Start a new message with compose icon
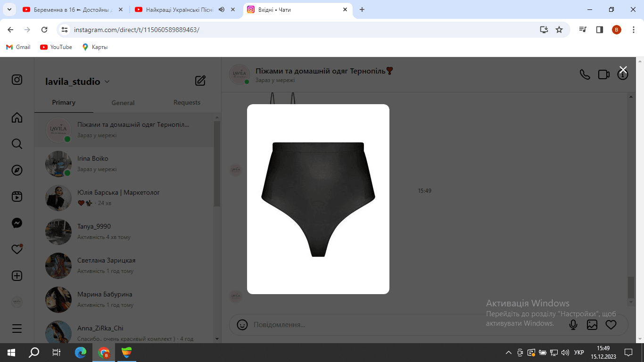The width and height of the screenshot is (644, 362). pyautogui.click(x=200, y=81)
